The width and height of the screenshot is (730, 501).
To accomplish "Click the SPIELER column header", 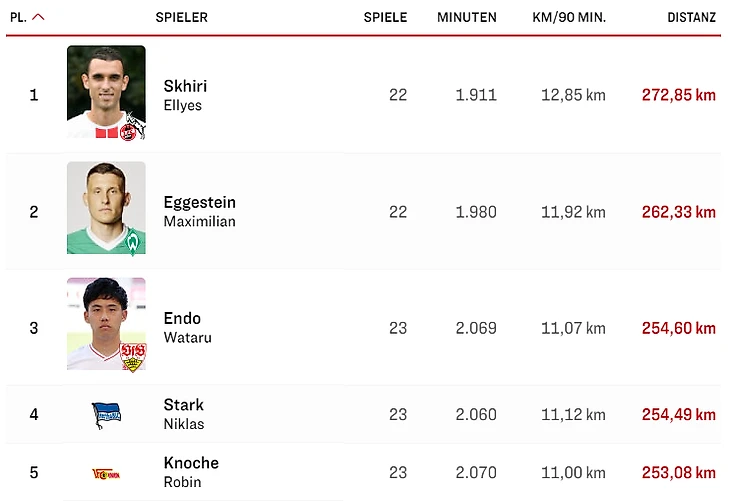I will click(181, 17).
